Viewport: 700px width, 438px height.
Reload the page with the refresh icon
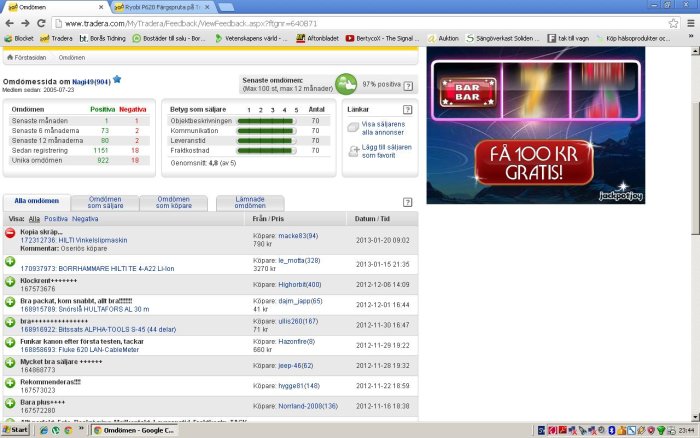tap(41, 23)
